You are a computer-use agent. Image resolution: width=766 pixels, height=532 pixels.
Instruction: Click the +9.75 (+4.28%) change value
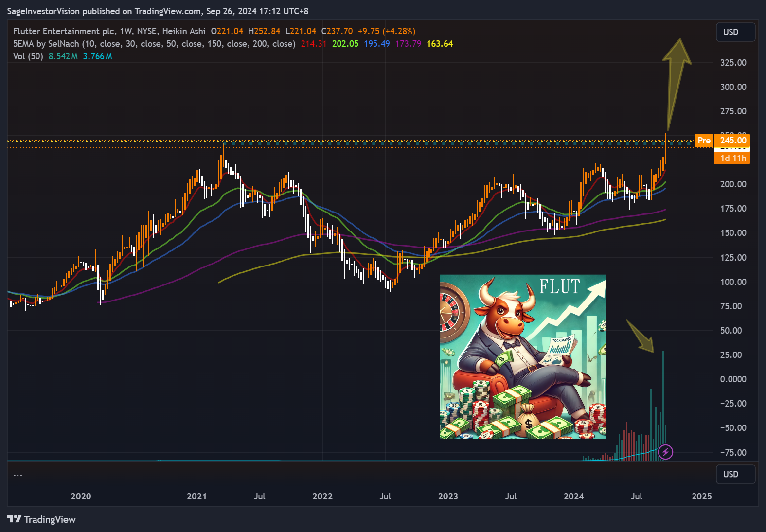(387, 31)
